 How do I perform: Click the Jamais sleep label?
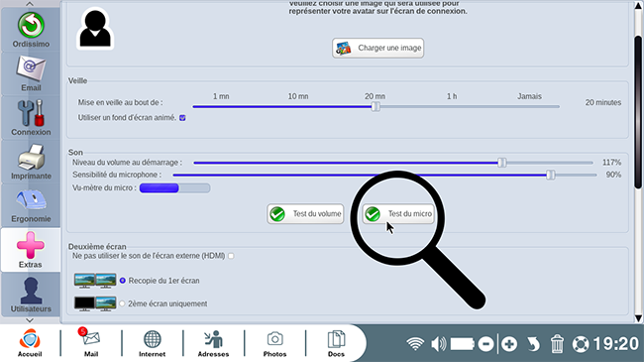[x=529, y=96]
